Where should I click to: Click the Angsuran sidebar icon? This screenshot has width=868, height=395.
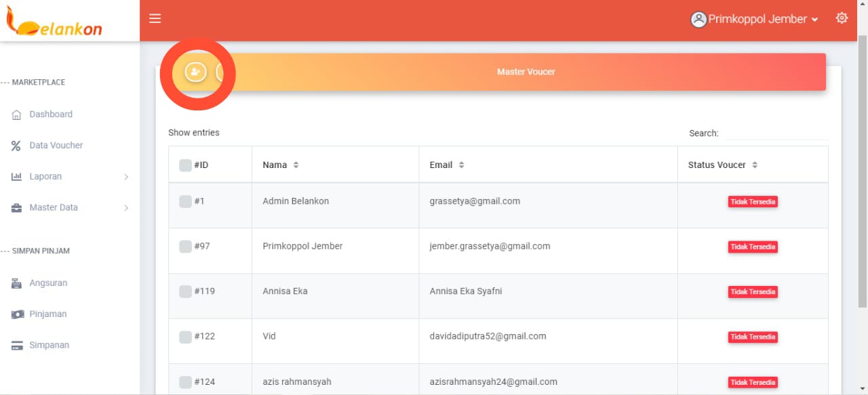[17, 283]
